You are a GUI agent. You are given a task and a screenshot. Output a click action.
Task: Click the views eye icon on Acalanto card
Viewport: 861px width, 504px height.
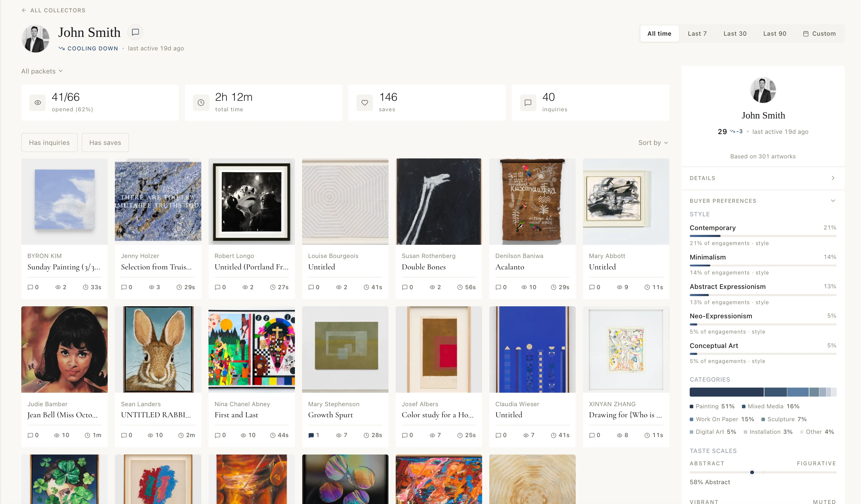click(524, 287)
